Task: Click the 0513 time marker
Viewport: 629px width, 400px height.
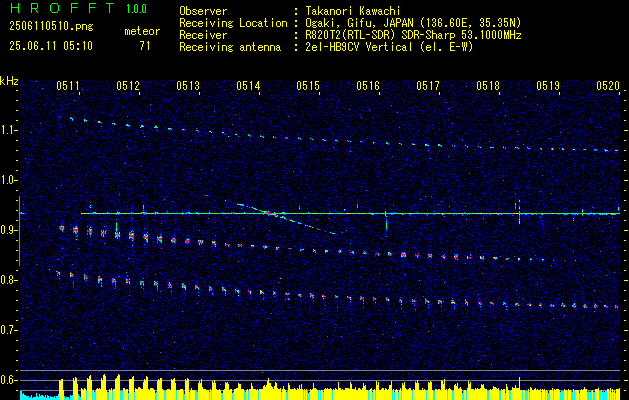Action: point(188,85)
